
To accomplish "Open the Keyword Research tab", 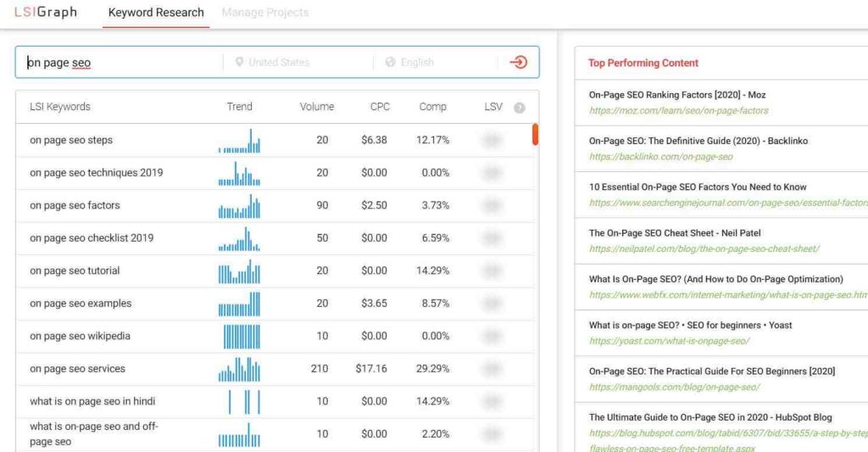I will (156, 13).
